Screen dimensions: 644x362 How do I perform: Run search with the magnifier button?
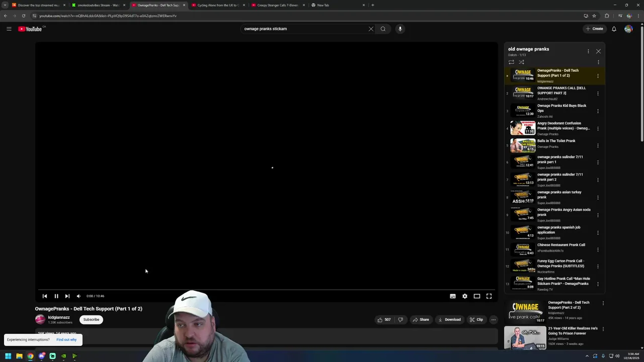[x=383, y=29]
